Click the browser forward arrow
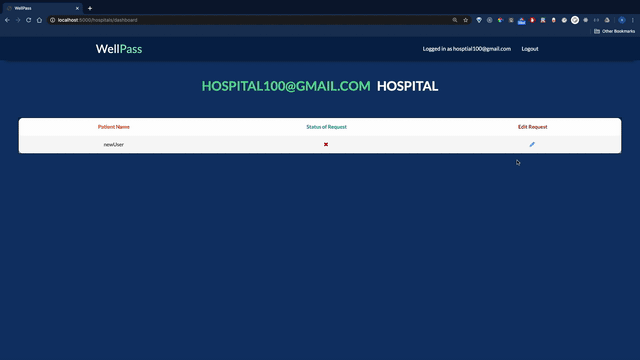The height and width of the screenshot is (360, 640). pyautogui.click(x=18, y=20)
